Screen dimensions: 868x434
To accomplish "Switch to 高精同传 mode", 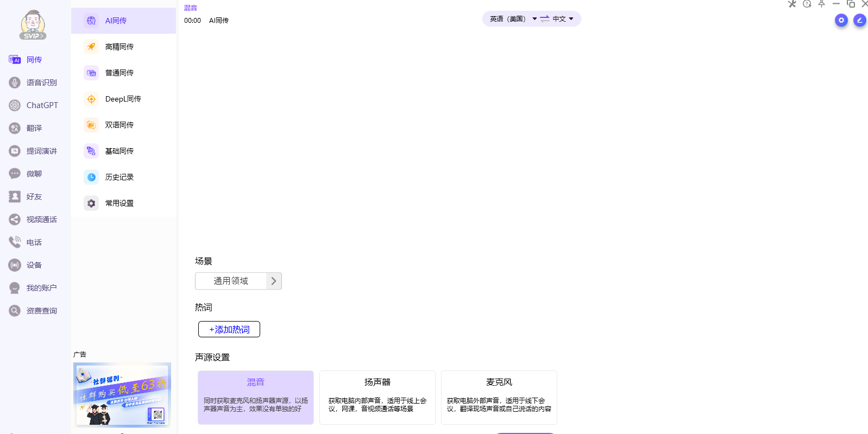I will 119,47.
